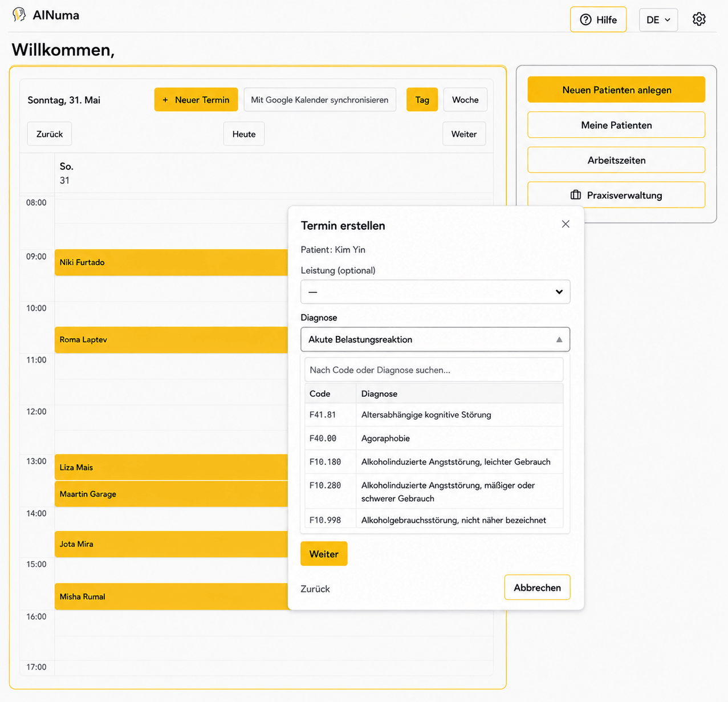Screen dimensions: 728x702
Task: Switch to the Woche view
Action: tap(465, 100)
